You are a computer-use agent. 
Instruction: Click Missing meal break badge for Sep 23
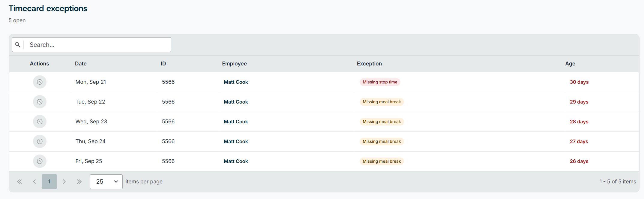point(382,122)
